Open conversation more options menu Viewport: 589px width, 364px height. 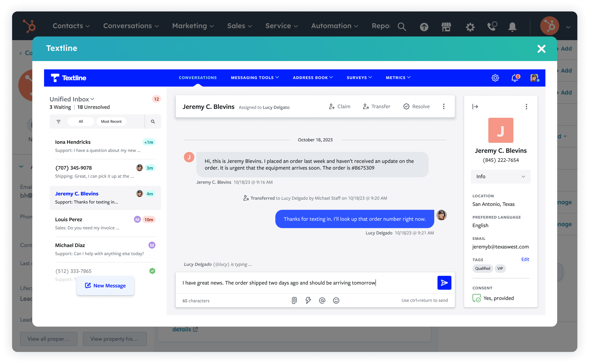[x=443, y=106]
